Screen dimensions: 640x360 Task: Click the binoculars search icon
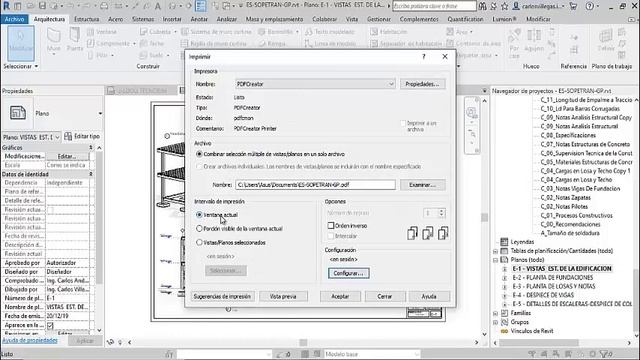point(483,6)
